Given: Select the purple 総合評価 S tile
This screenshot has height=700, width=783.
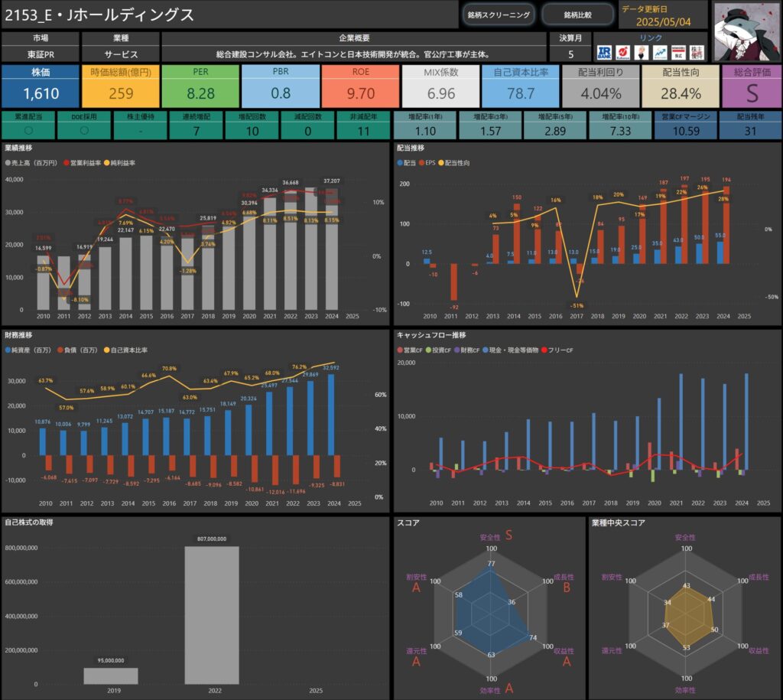Looking at the screenshot, I should click(x=752, y=86).
